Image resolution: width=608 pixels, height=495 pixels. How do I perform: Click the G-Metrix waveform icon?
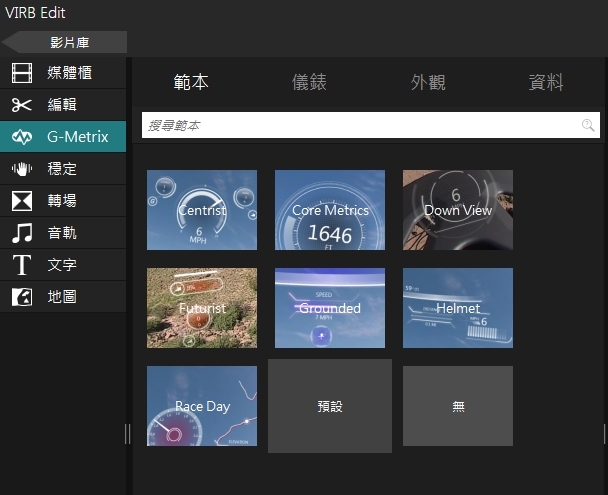pyautogui.click(x=22, y=137)
